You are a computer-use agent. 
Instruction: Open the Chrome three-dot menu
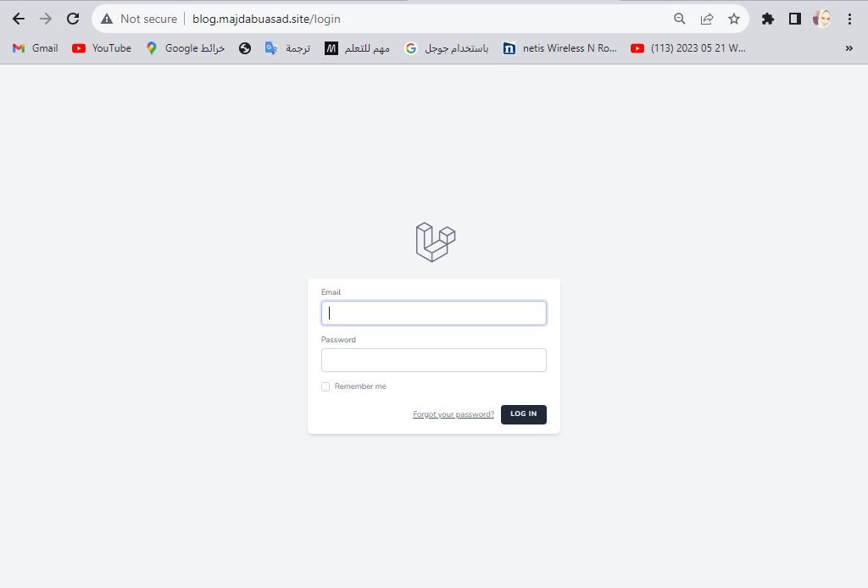[x=849, y=19]
